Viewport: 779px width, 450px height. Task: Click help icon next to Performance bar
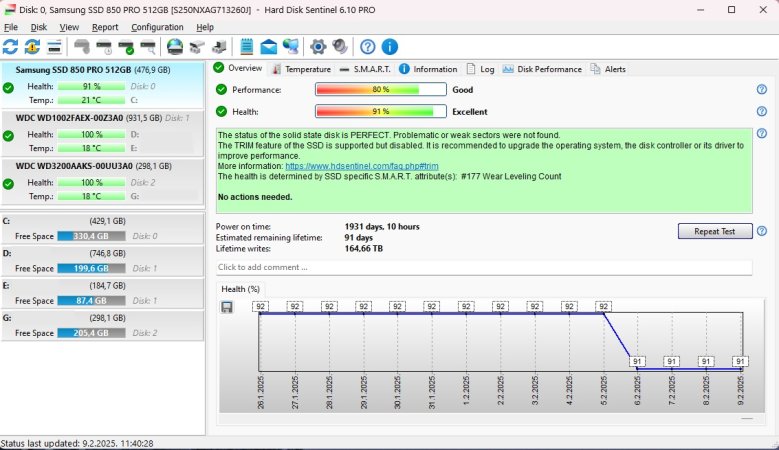coord(762,89)
